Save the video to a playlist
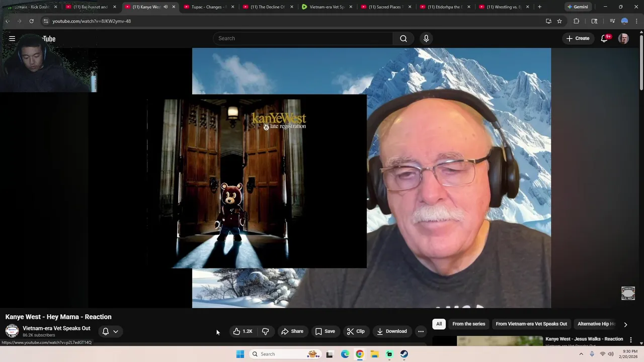 tap(325, 331)
